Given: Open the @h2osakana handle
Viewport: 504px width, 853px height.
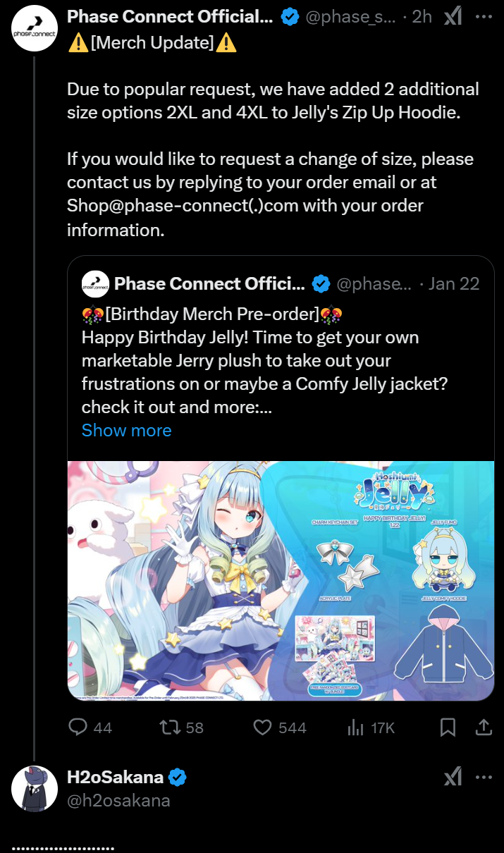Looking at the screenshot, I should coord(118,800).
